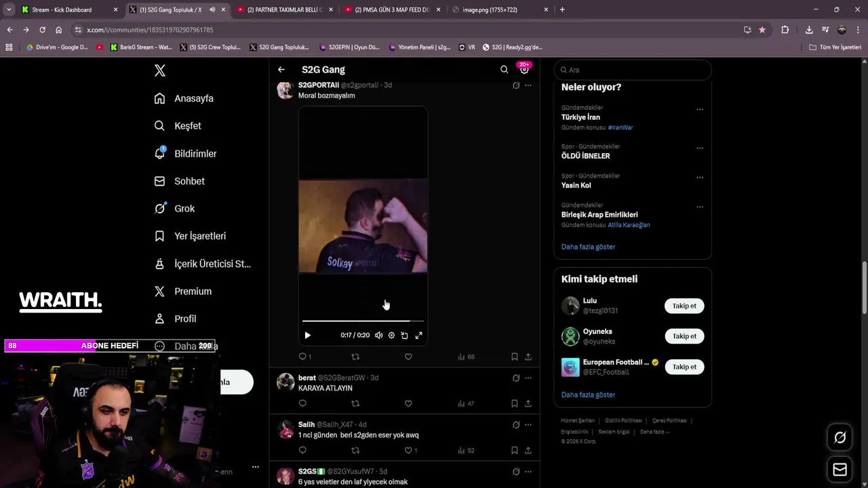Click the Ara search field
Image resolution: width=868 pixels, height=488 pixels.
point(633,70)
